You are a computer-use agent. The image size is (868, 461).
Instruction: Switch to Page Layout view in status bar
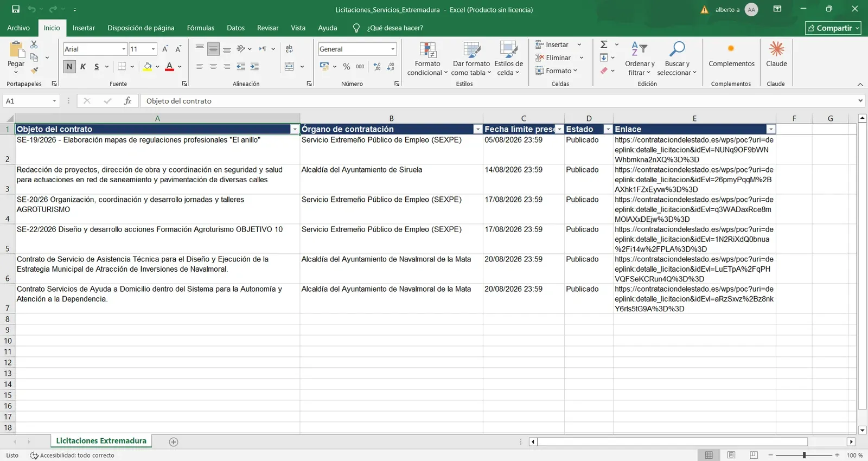coord(731,455)
